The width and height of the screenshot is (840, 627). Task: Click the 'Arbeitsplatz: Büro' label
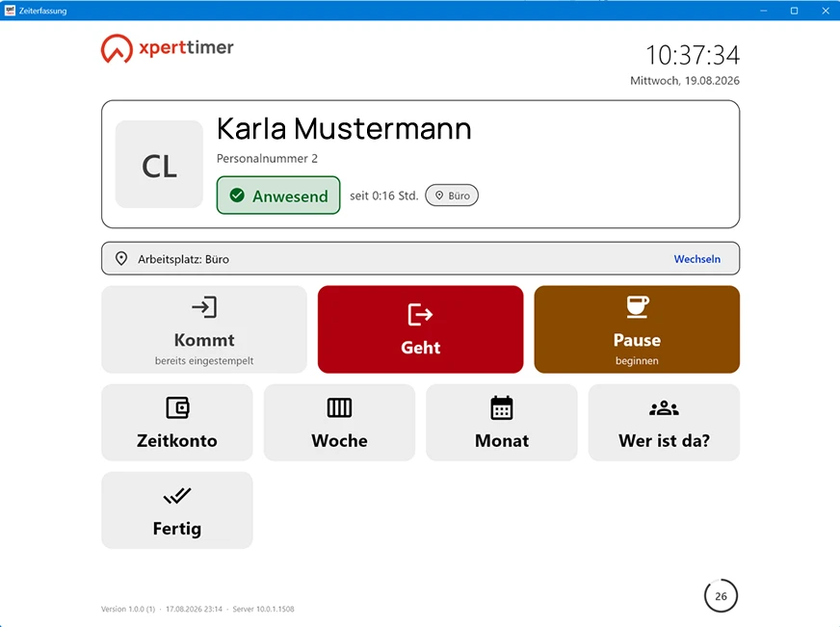point(183,259)
